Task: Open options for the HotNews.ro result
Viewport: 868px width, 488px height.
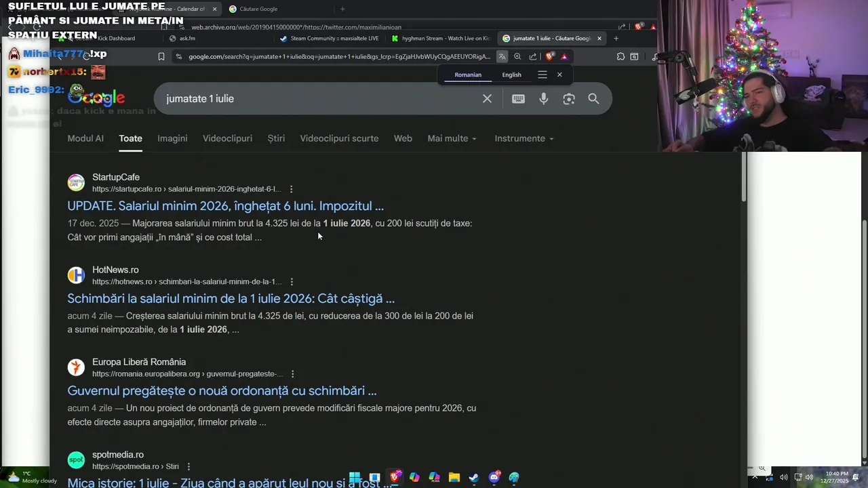Action: [292, 282]
